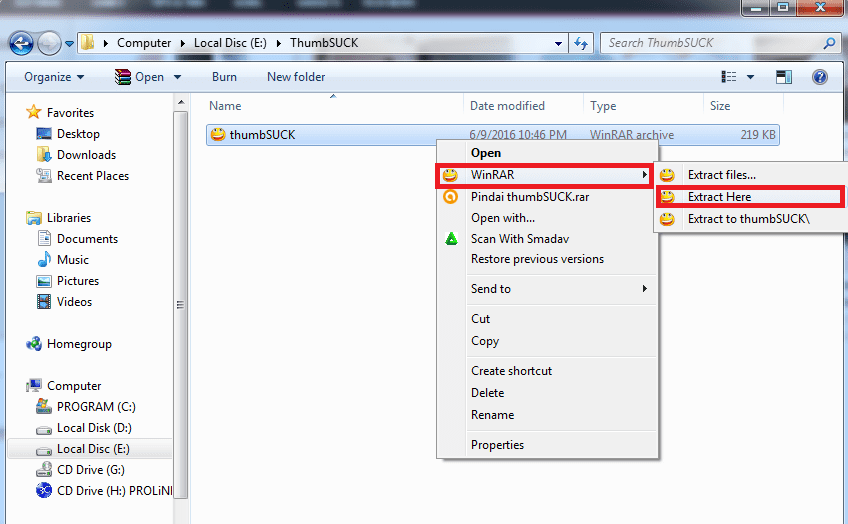Open the view options dropdown arrow

click(750, 77)
